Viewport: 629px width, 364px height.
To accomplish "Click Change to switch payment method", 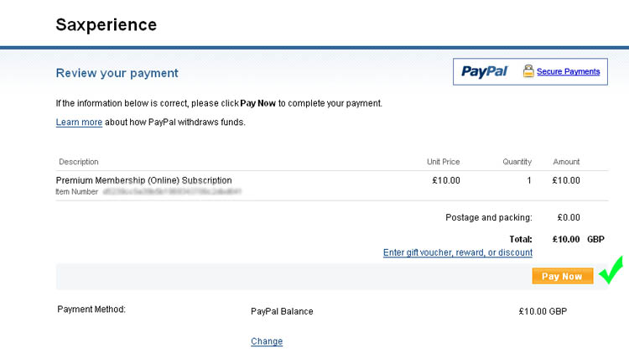I will [x=266, y=341].
